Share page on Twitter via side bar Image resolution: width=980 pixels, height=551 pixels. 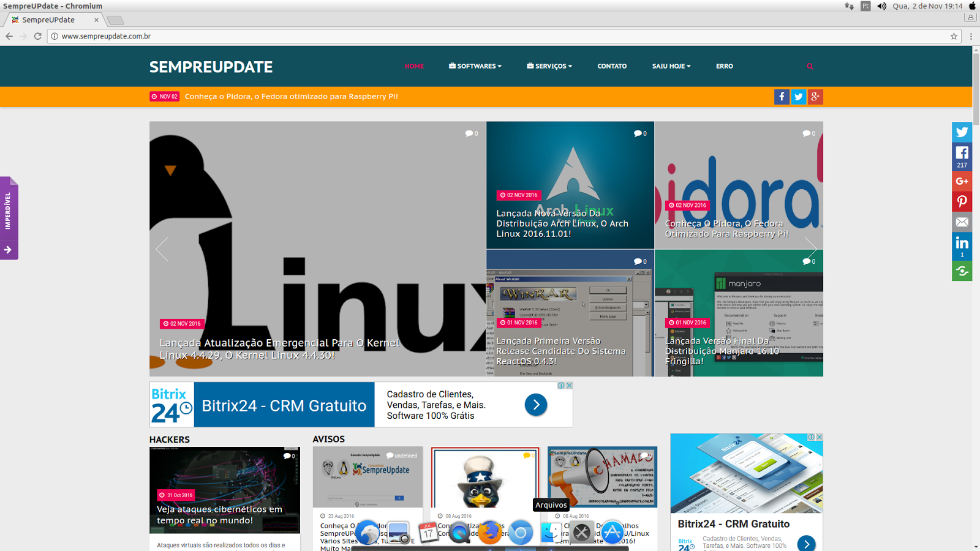pos(962,132)
